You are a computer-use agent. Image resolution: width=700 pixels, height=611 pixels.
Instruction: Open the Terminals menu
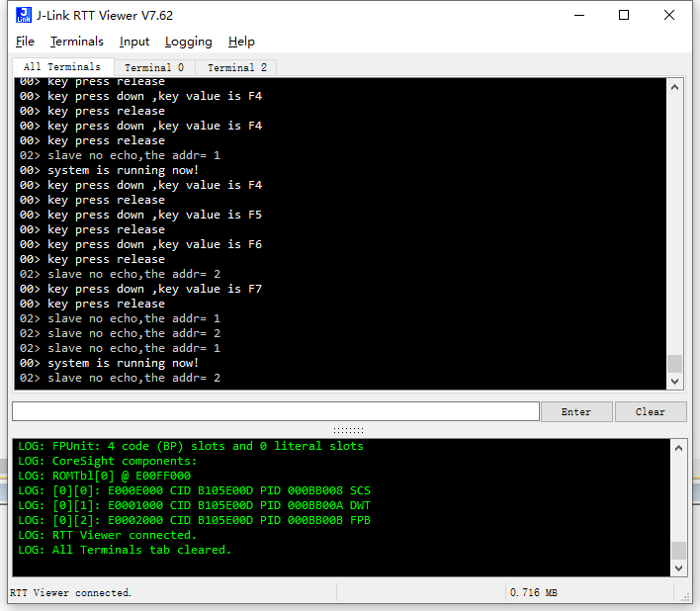pyautogui.click(x=77, y=42)
